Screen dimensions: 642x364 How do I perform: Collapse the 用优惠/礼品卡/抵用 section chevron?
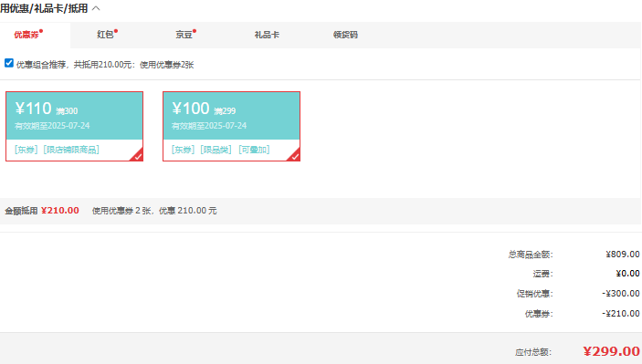pyautogui.click(x=96, y=8)
